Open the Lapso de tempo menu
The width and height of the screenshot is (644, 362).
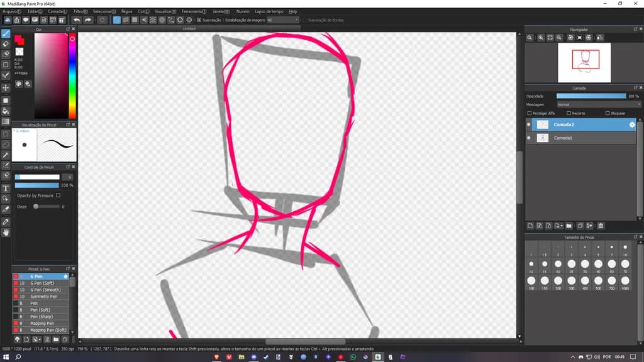pos(269,11)
